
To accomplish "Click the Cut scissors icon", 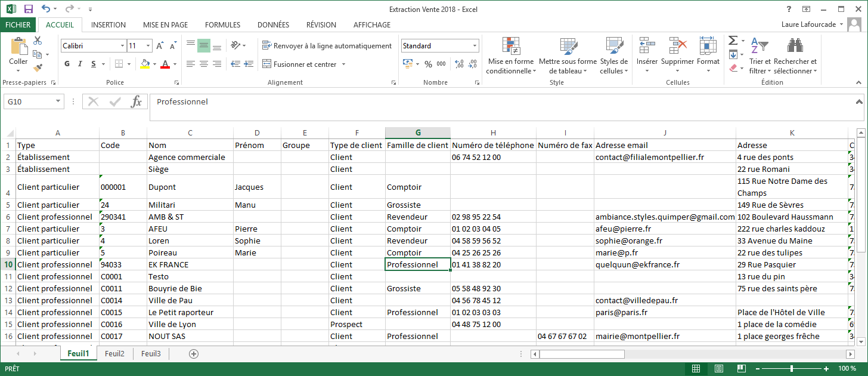I will coord(38,41).
